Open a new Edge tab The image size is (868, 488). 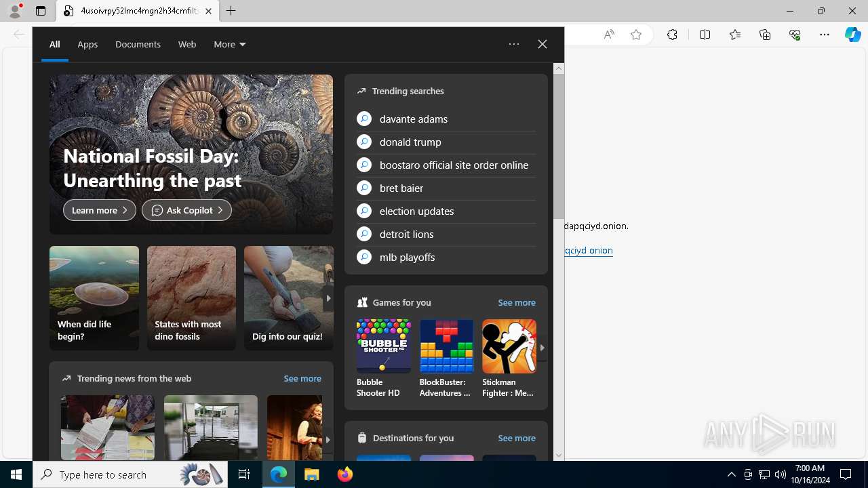pos(231,11)
